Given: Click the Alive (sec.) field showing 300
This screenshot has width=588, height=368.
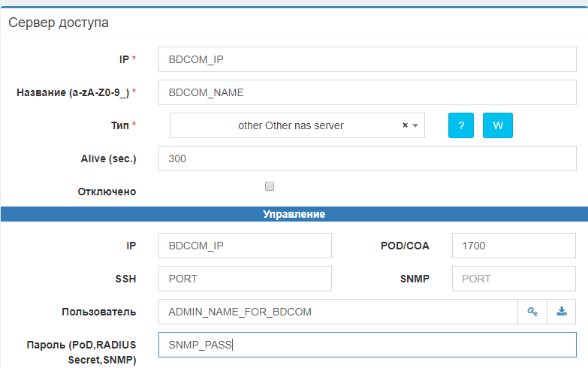Looking at the screenshot, I should [x=367, y=159].
